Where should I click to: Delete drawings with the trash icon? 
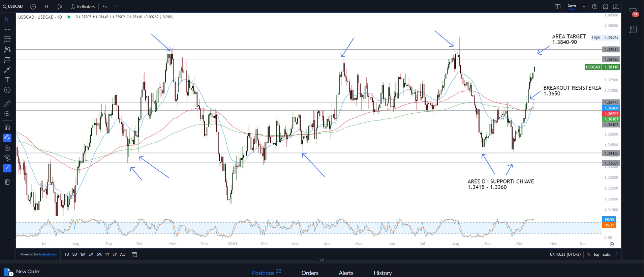[x=7, y=182]
